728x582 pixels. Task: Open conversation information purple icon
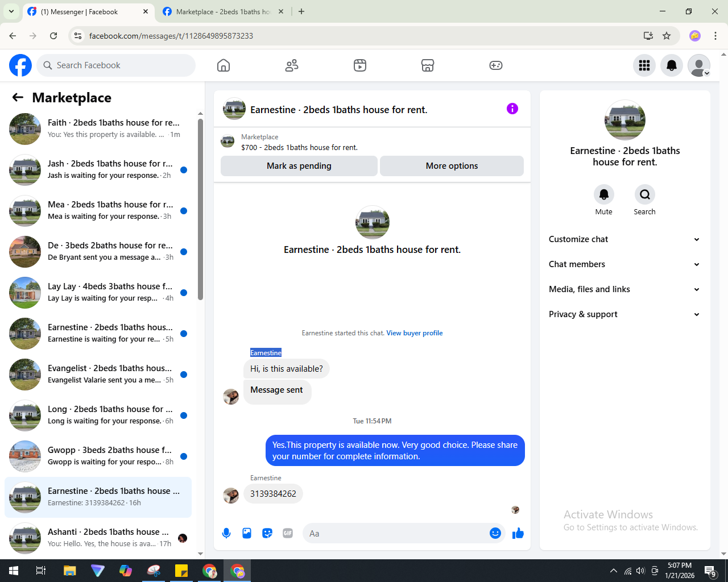point(512,109)
